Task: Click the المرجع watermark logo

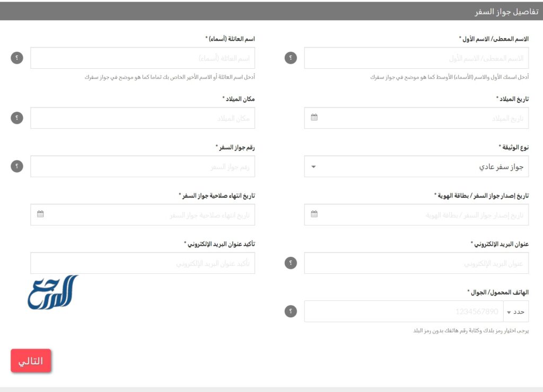Action: click(53, 291)
